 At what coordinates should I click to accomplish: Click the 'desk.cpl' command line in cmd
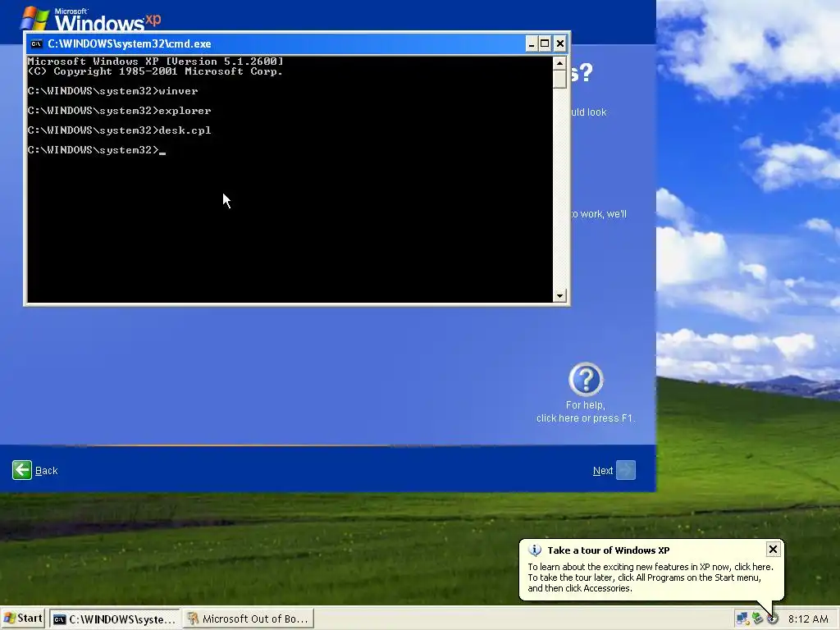[120, 130]
